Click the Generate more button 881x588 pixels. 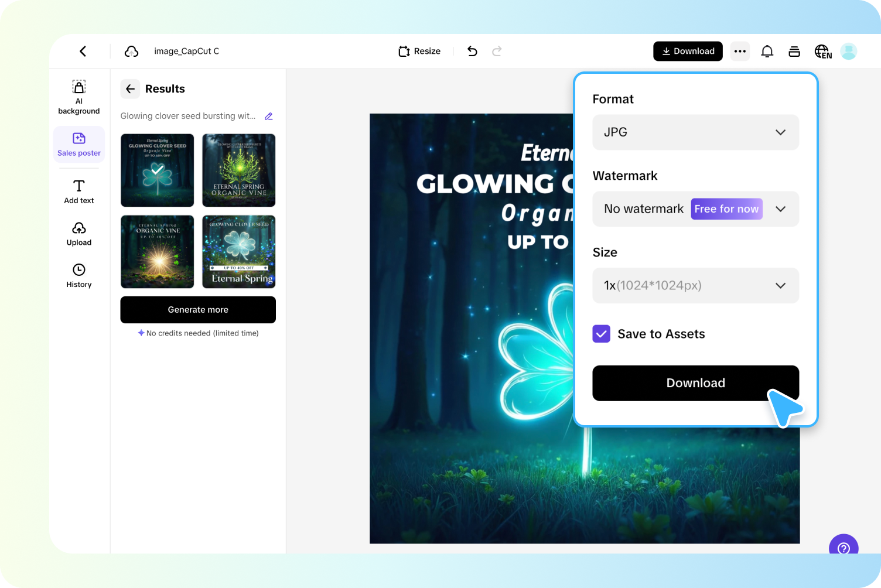click(x=197, y=310)
